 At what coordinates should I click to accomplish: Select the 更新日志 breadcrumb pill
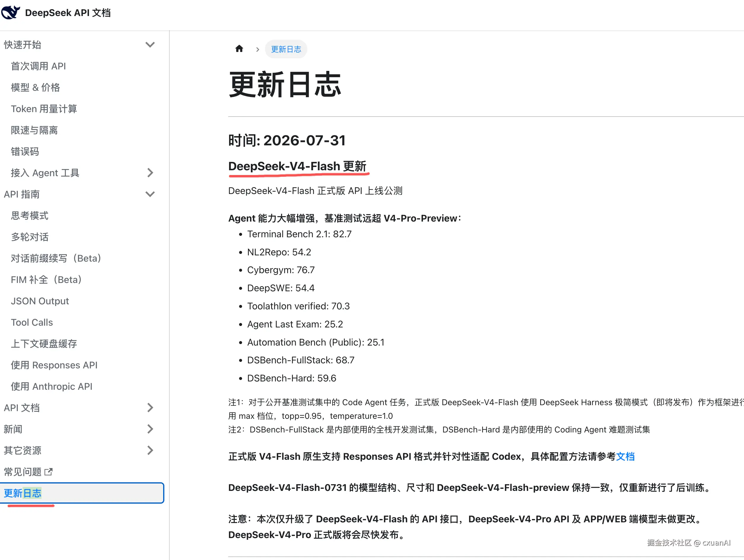coord(286,49)
